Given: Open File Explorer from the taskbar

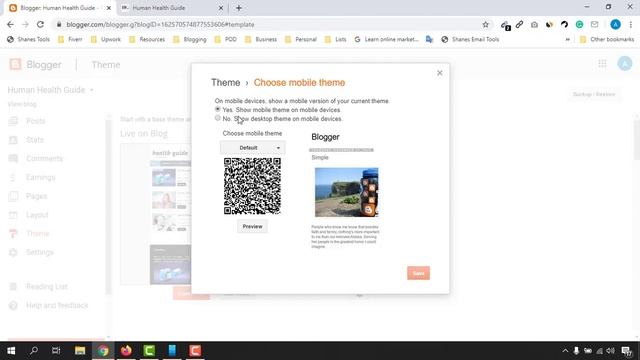Looking at the screenshot, I should point(80,351).
